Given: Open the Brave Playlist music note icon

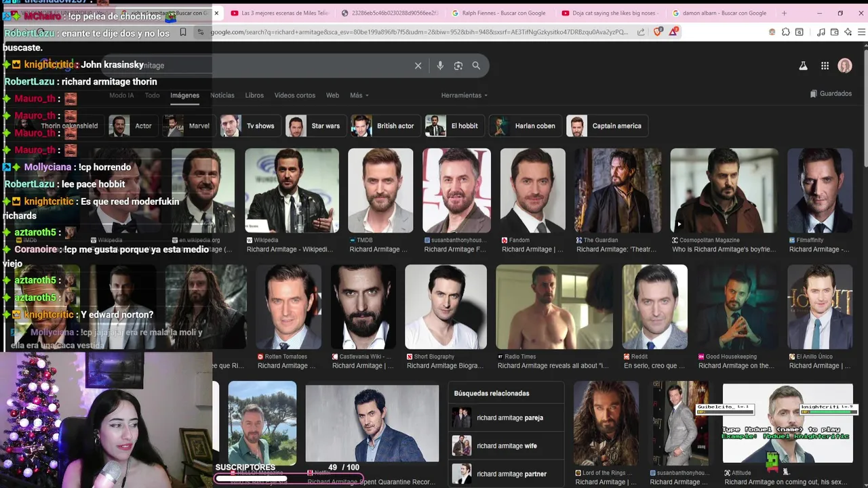Looking at the screenshot, I should click(x=821, y=32).
